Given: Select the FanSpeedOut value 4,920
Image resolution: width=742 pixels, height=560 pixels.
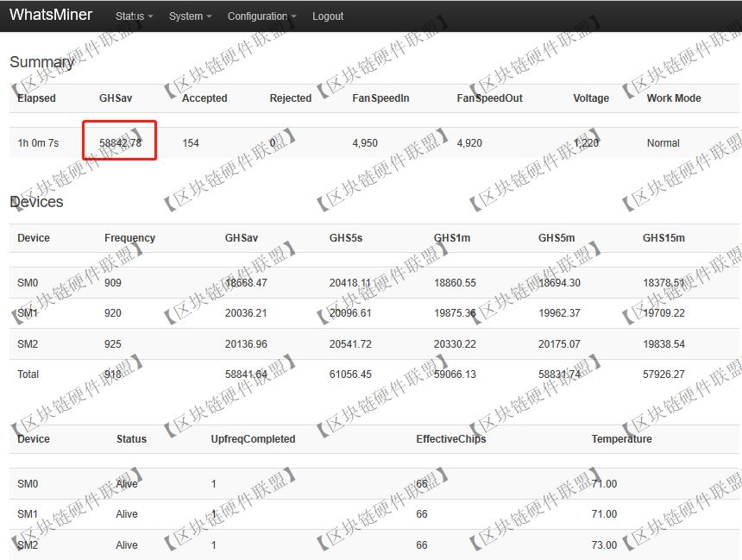Looking at the screenshot, I should pyautogui.click(x=469, y=143).
